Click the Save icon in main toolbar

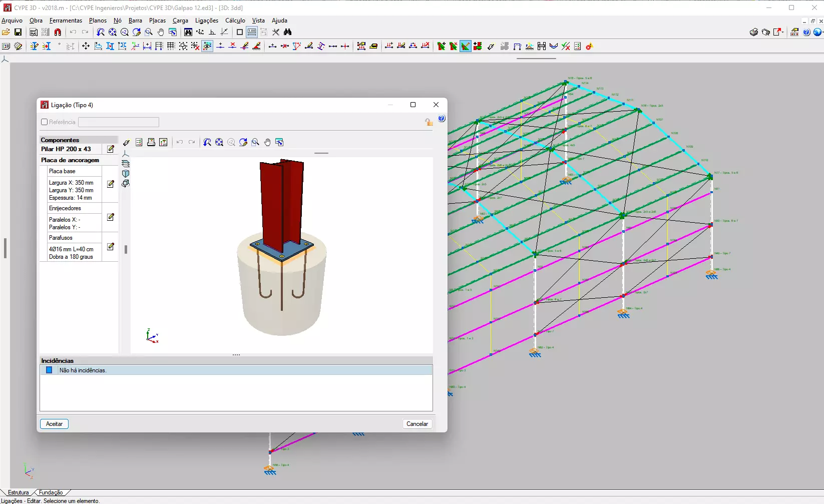pyautogui.click(x=18, y=32)
